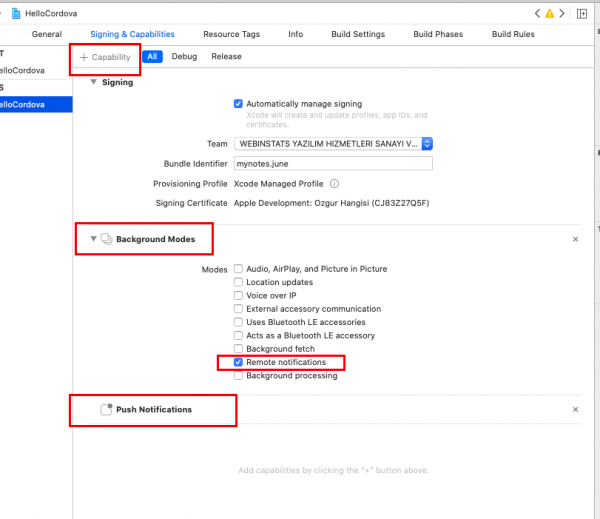The width and height of the screenshot is (600, 519).
Task: Uncheck Remote notifications mode
Action: coord(238,362)
